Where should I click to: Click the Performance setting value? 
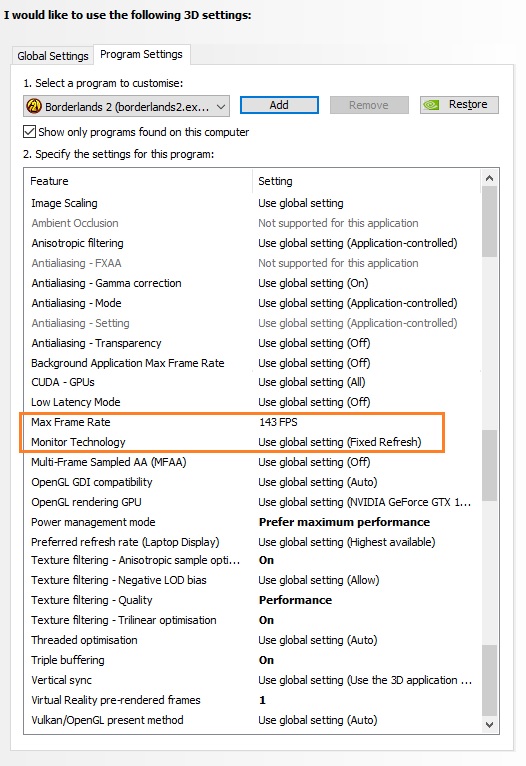tap(295, 601)
